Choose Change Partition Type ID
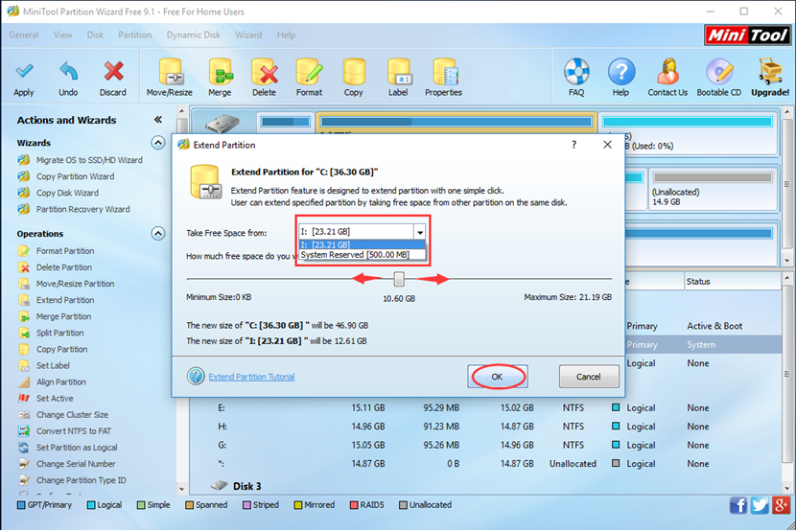This screenshot has width=796, height=532. pyautogui.click(x=82, y=480)
